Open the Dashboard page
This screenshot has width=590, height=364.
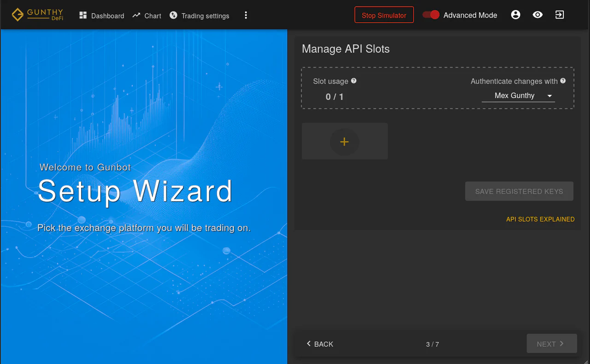(x=102, y=16)
